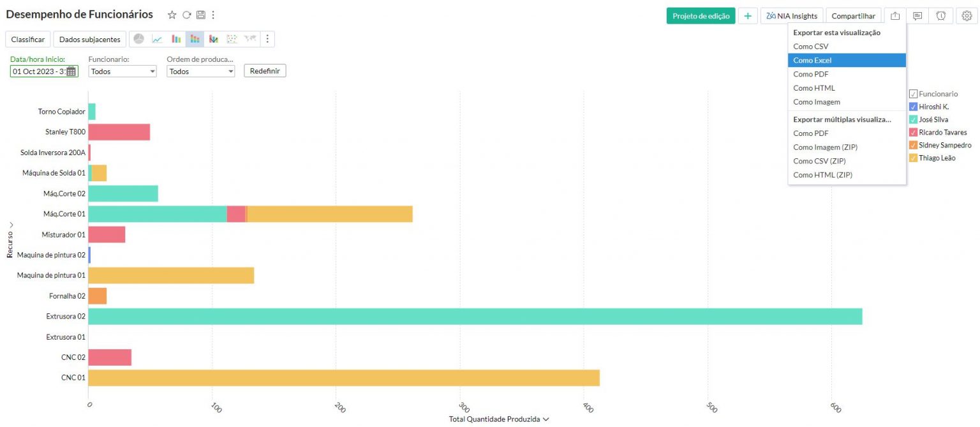The height and width of the screenshot is (427, 980).
Task: Disable Thiago Leão in the legend
Action: (x=912, y=158)
